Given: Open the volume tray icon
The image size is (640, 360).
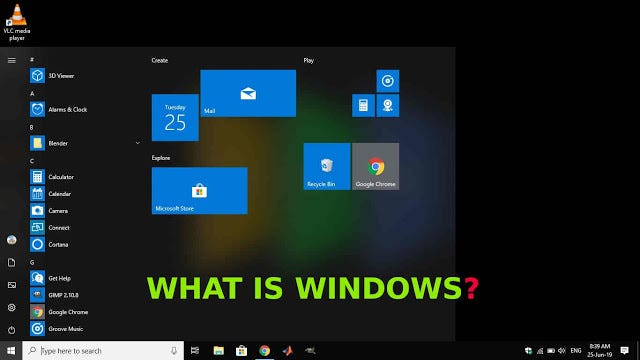Looking at the screenshot, I should (x=562, y=351).
